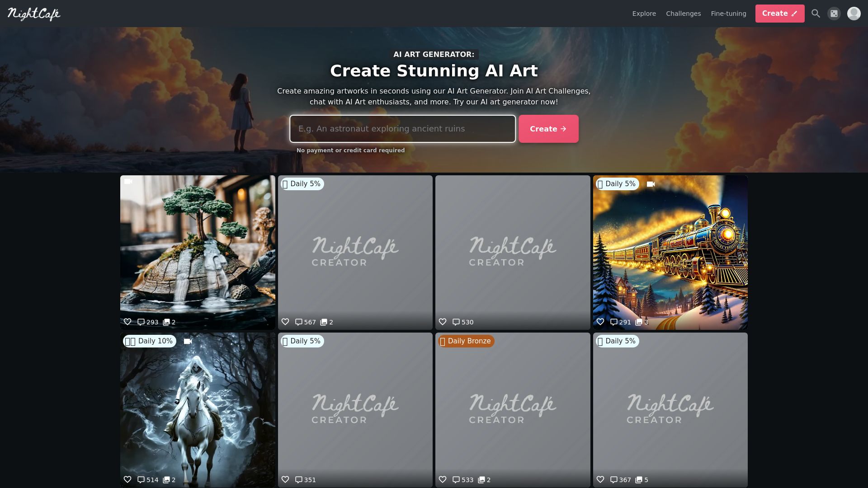The width and height of the screenshot is (868, 488).
Task: Open comments on the 530-comment artwork
Action: 463,322
